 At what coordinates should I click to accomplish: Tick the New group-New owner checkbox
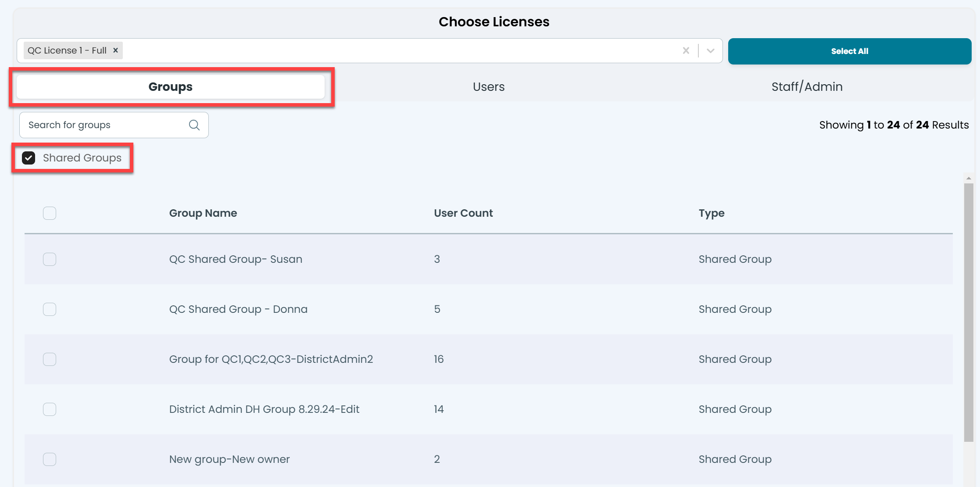click(50, 459)
